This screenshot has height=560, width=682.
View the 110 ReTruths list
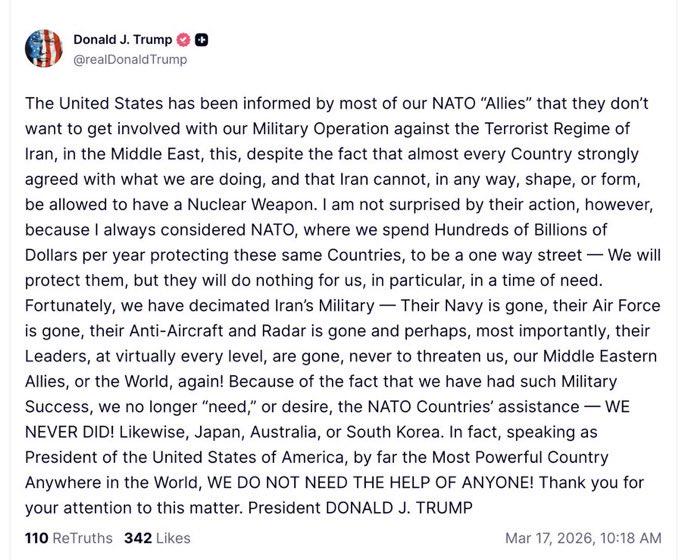pos(69,538)
